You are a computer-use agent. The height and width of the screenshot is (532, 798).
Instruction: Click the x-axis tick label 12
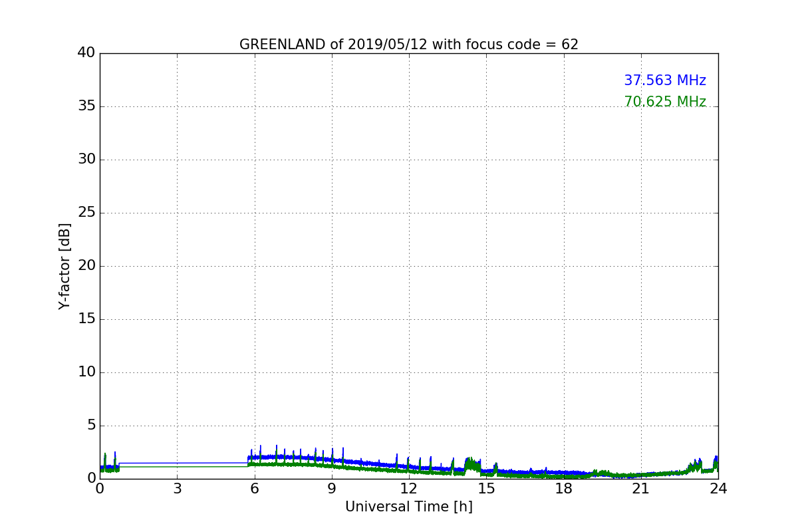point(409,489)
